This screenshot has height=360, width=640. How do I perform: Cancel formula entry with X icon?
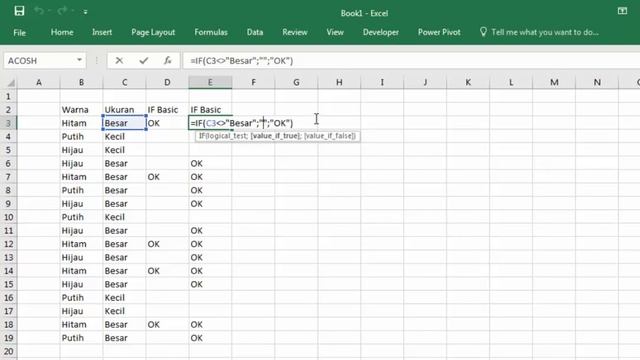[x=119, y=61]
